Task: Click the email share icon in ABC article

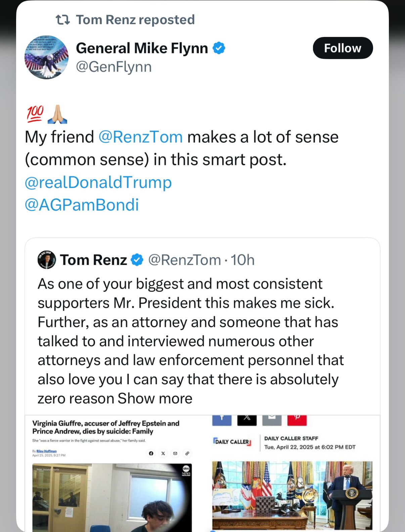Action: (175, 453)
